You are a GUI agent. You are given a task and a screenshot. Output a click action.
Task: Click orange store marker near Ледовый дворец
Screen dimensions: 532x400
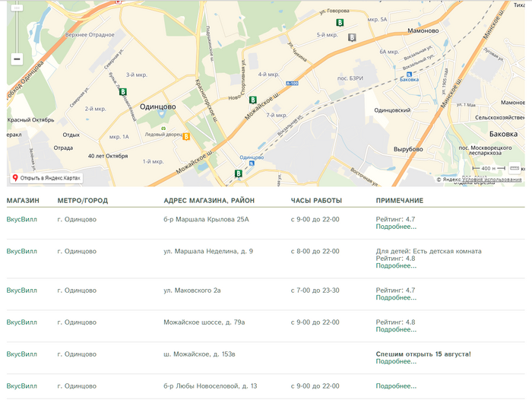coord(186,137)
